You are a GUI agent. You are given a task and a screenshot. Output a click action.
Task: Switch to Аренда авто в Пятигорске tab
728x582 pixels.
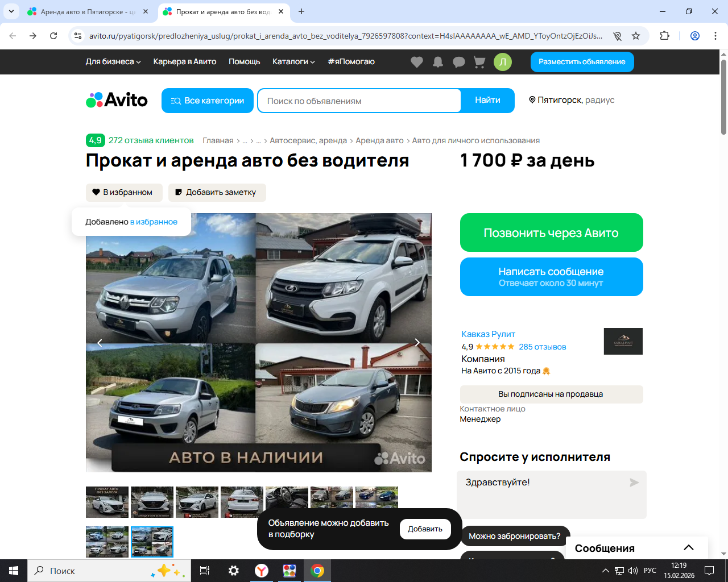pyautogui.click(x=88, y=11)
